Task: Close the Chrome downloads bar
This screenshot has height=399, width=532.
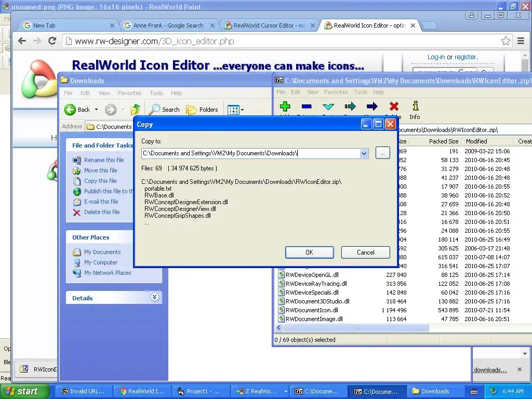Action: click(x=520, y=369)
